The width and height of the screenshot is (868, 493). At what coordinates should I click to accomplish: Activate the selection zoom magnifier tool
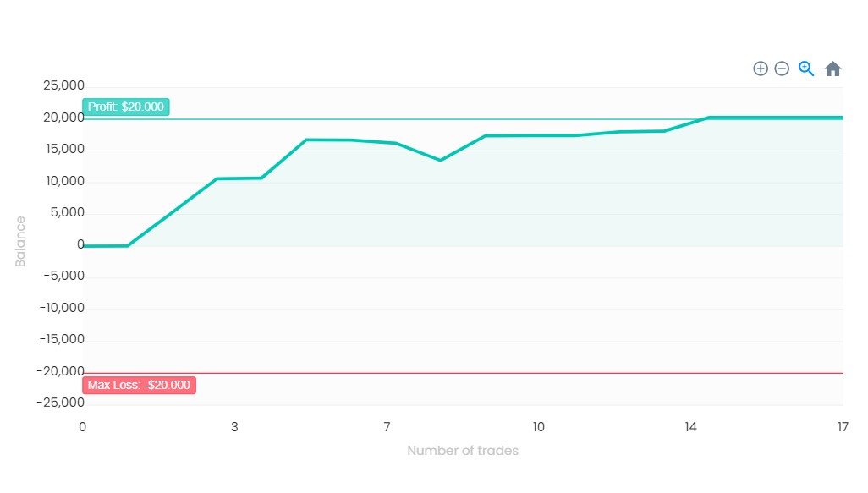tap(806, 68)
